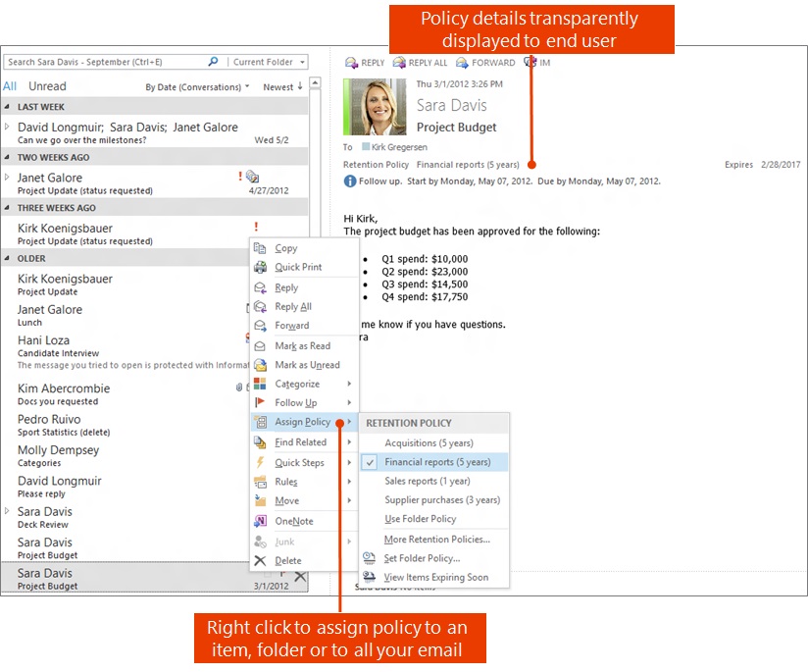This screenshot has width=808, height=672.
Task: Show All messages filter
Action: (x=10, y=86)
